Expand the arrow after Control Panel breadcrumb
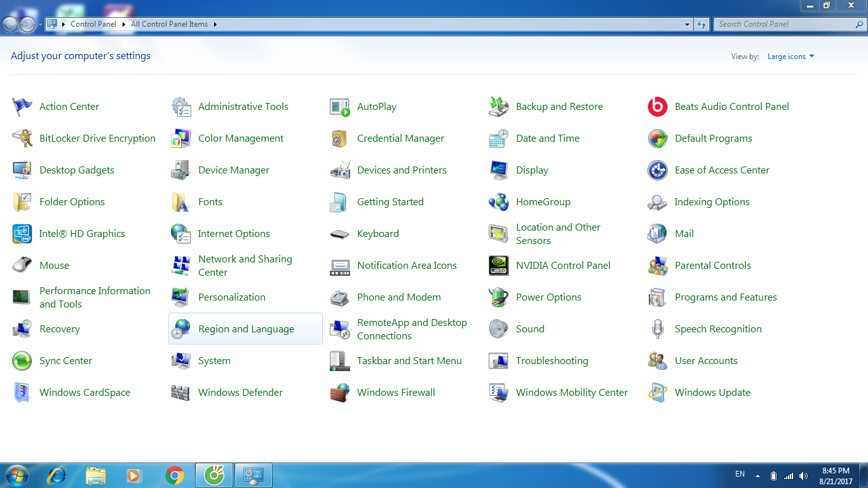The image size is (868, 488). coord(123,24)
